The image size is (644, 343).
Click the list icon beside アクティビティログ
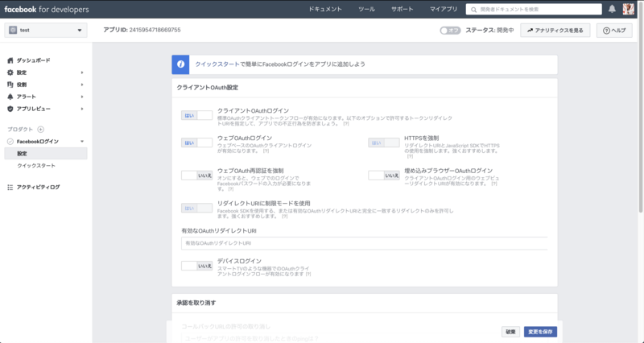click(x=10, y=188)
